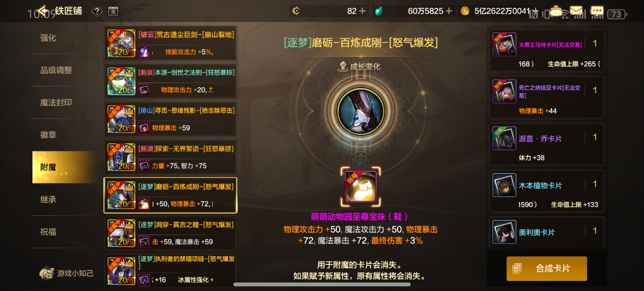
Task: Pick 派普·乔卡片 card
Action: coord(547,144)
